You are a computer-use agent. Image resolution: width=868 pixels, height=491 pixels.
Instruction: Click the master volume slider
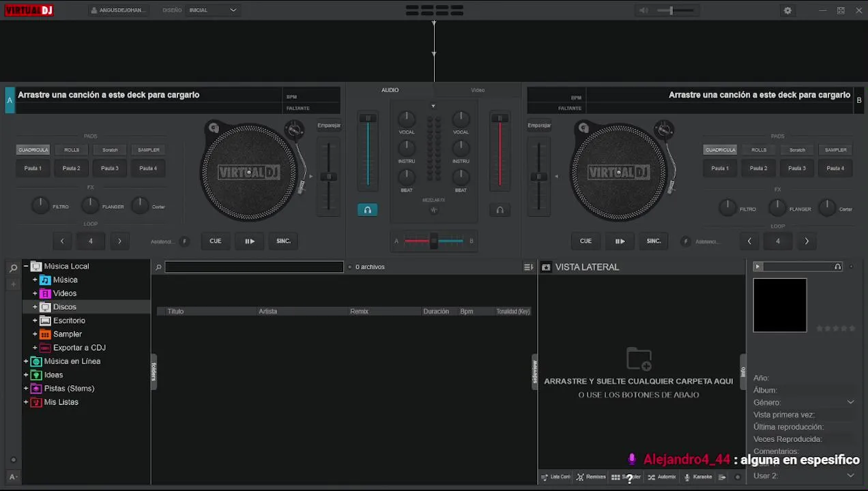tap(676, 10)
